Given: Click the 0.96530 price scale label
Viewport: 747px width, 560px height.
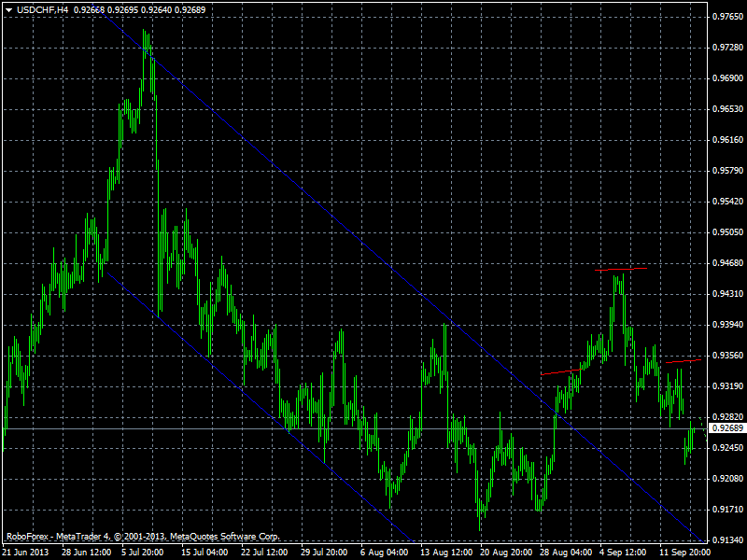Looking at the screenshot, I should pyautogui.click(x=727, y=109).
